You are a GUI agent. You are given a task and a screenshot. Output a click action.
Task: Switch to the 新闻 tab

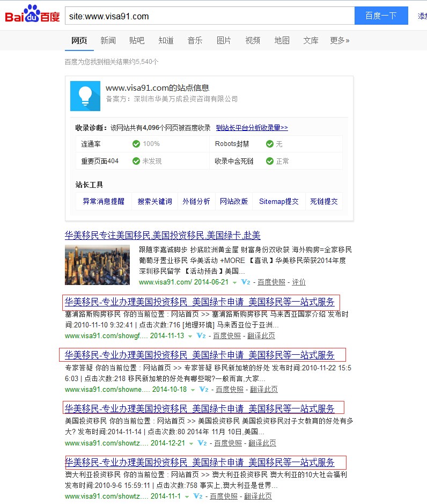coord(108,40)
